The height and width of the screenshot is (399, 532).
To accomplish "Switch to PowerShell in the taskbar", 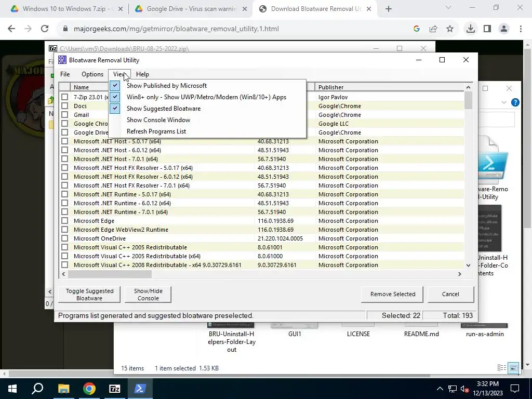I will click(140, 389).
